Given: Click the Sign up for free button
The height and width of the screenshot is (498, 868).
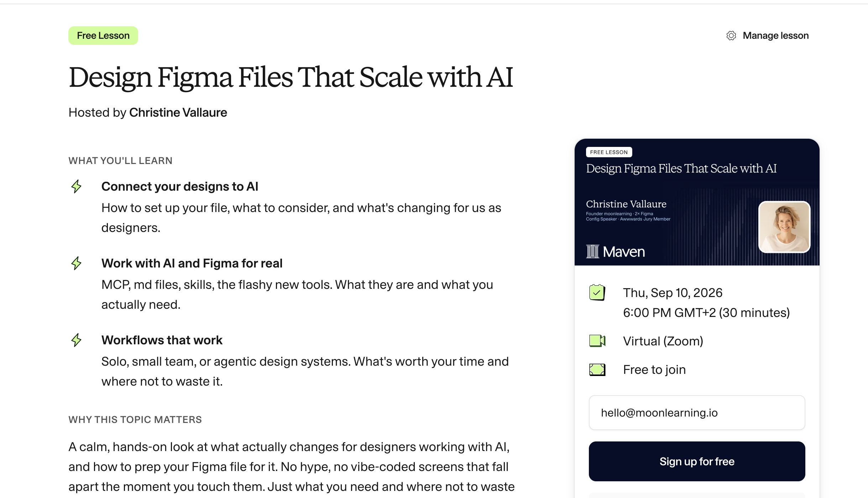Looking at the screenshot, I should tap(697, 461).
